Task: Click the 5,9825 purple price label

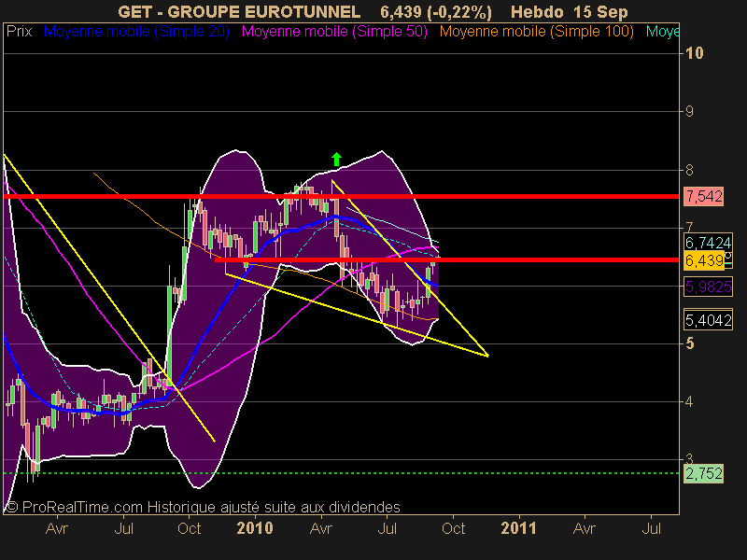Action: pos(708,287)
